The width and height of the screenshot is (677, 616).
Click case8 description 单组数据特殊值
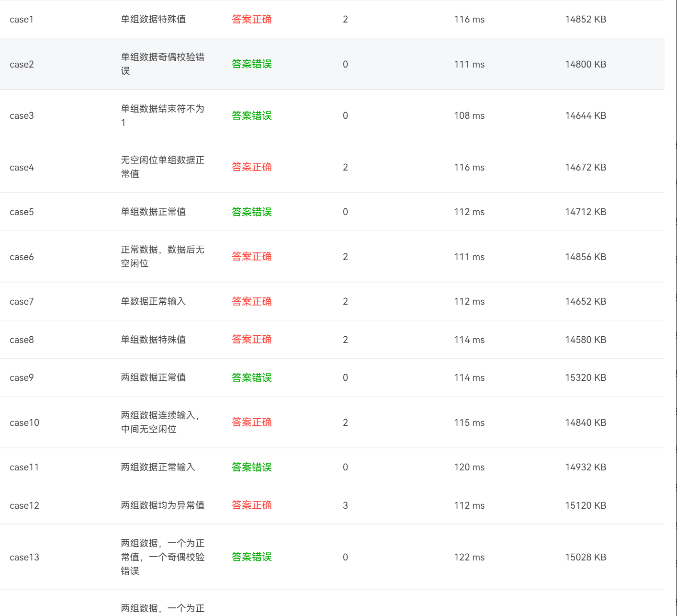(153, 340)
